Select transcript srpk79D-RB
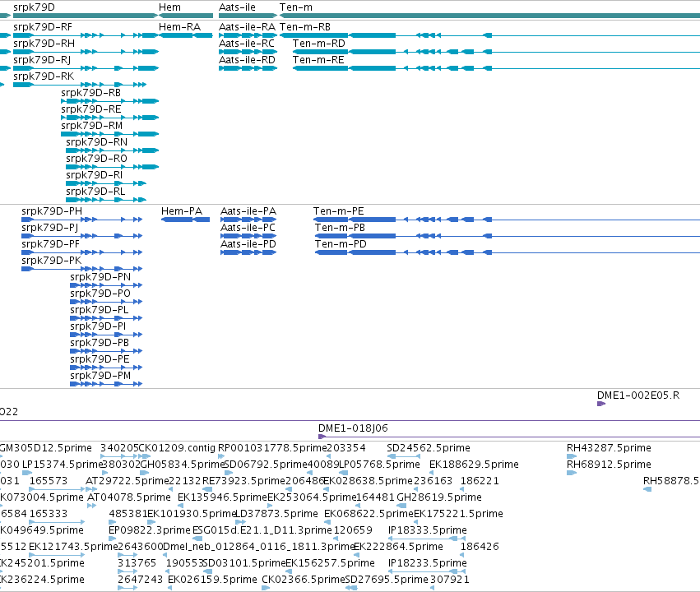Viewport: 700px width, 592px height. click(90, 93)
